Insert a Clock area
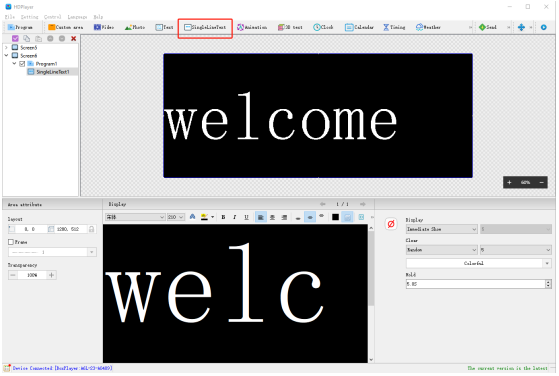559x376 pixels. pyautogui.click(x=323, y=27)
